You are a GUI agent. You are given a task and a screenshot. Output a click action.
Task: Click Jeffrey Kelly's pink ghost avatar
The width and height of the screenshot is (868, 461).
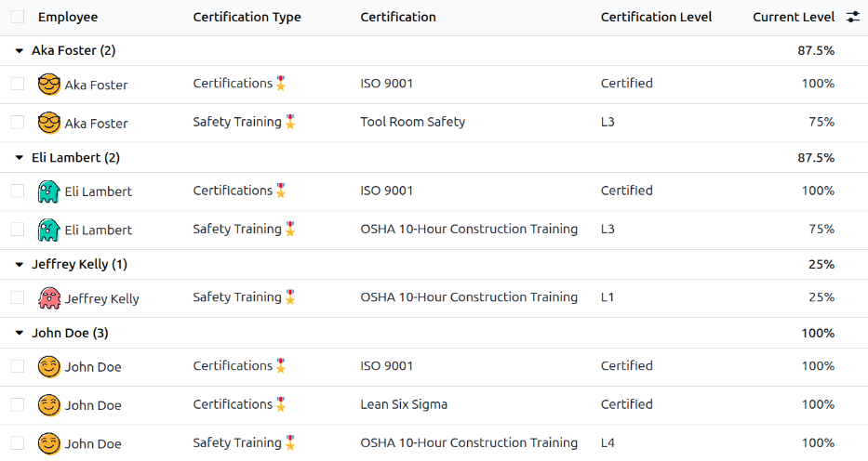tap(48, 298)
